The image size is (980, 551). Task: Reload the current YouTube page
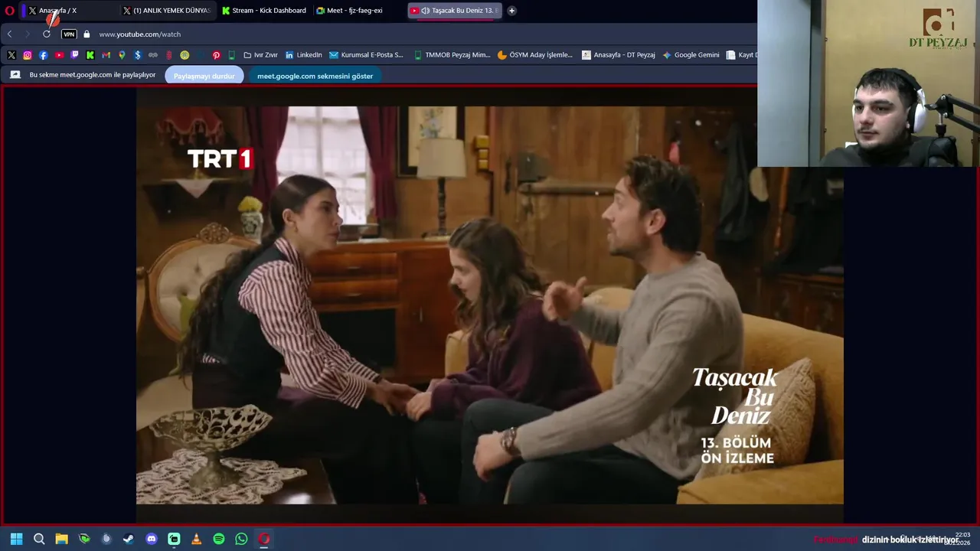[47, 34]
